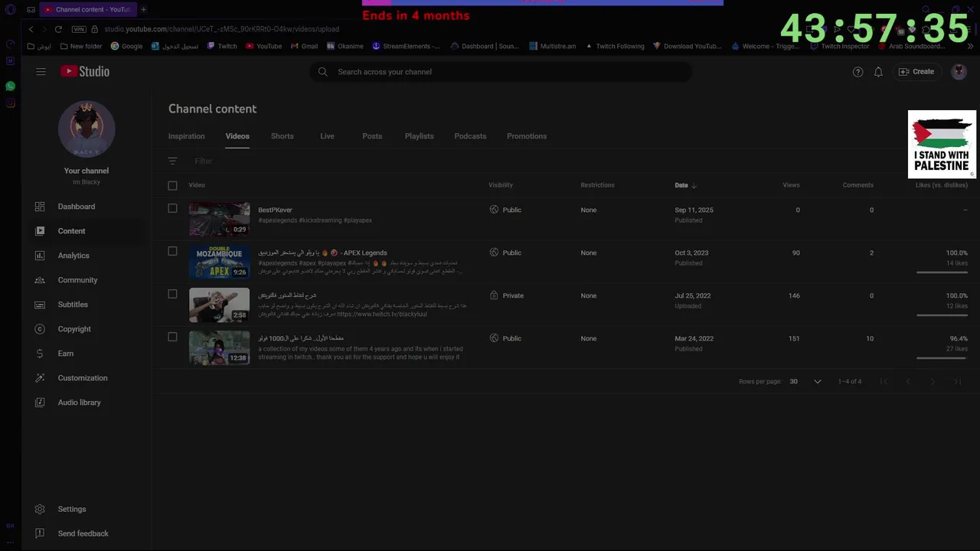This screenshot has height=551, width=980.
Task: Switch to the Promotions tab
Action: 527,136
